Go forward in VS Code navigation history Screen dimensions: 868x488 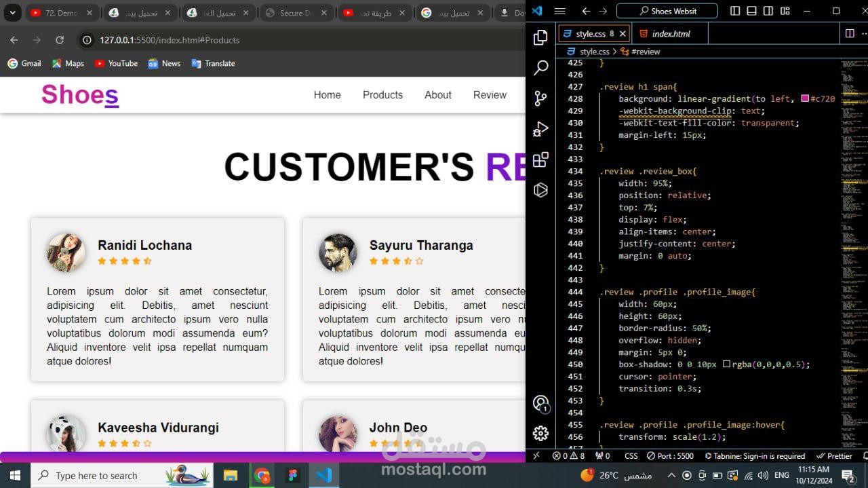603,11
